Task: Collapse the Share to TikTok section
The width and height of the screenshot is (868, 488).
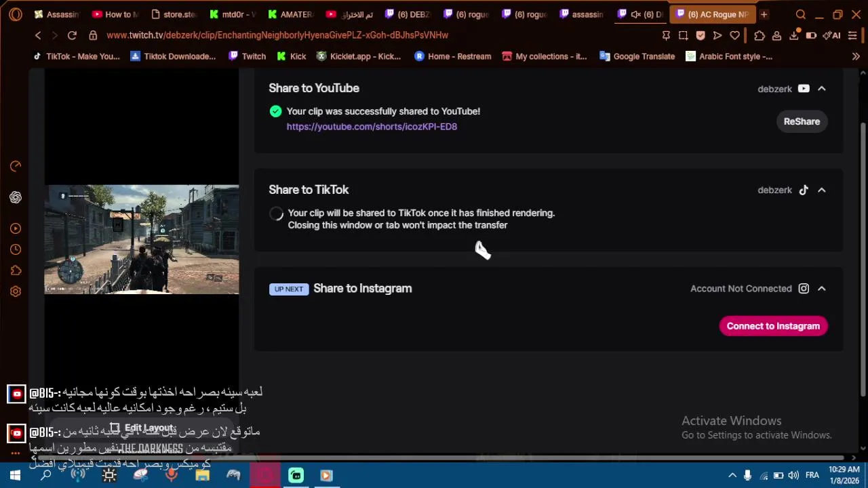Action: [x=821, y=190]
